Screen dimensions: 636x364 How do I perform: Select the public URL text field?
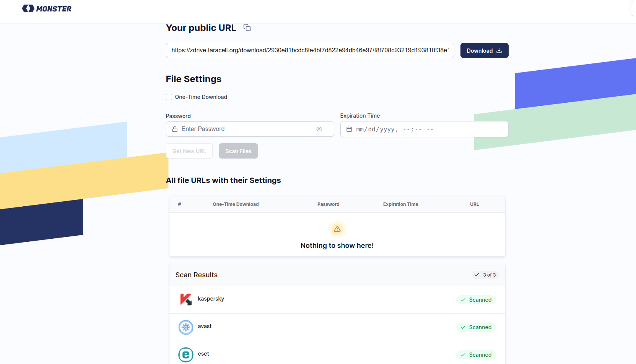[x=310, y=50]
